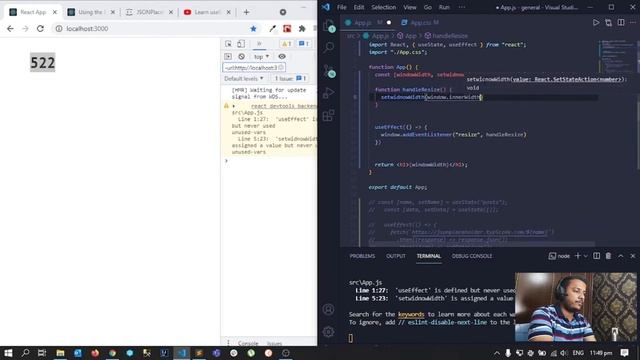Open the Go menu in VS Code

point(427,7)
